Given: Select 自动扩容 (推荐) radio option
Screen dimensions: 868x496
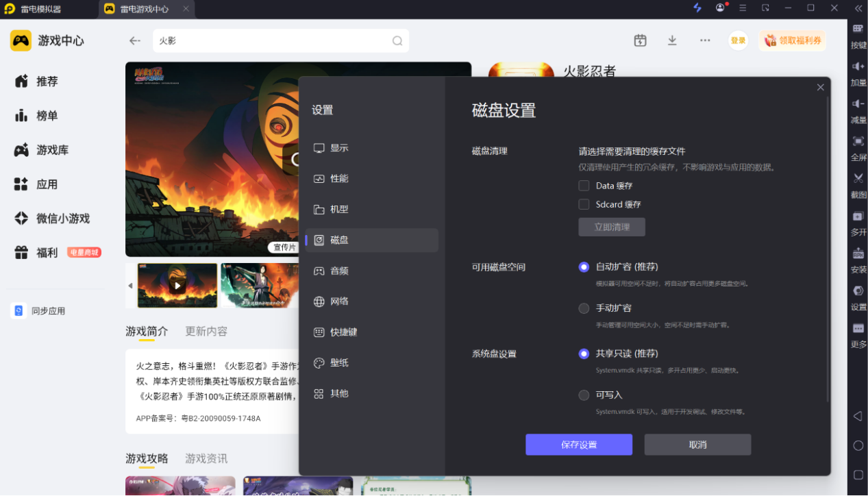Looking at the screenshot, I should point(584,267).
